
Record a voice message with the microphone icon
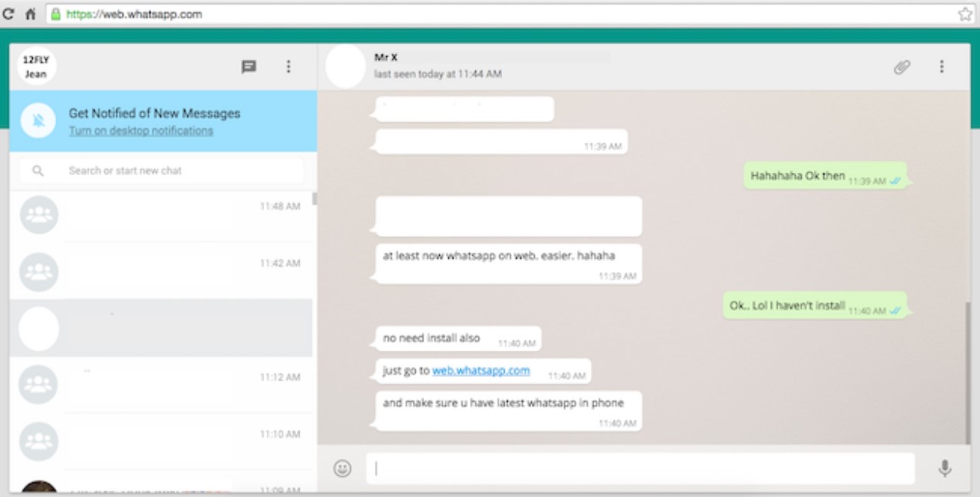tap(942, 468)
